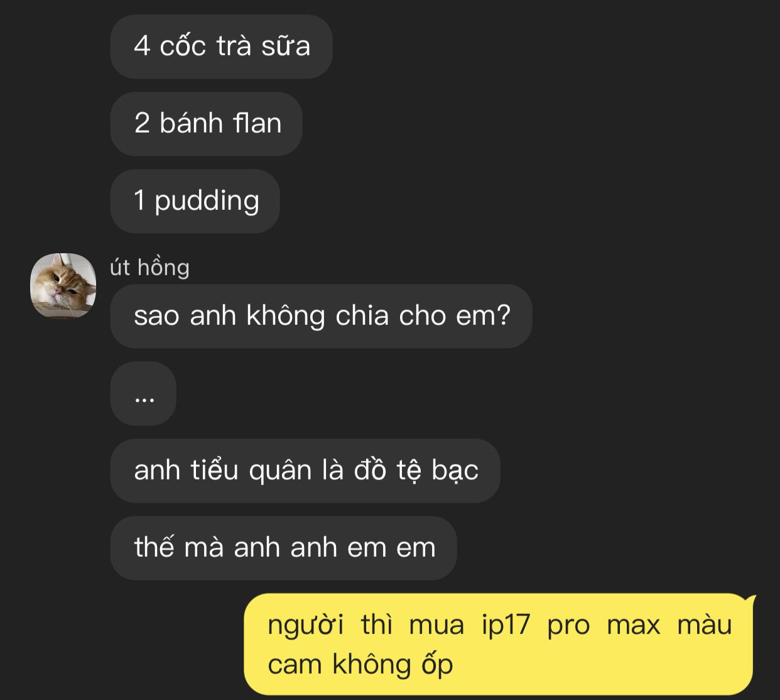Click "cam không ốp" line in yellow bubble
This screenshot has width=780, height=700.
pyautogui.click(x=360, y=665)
